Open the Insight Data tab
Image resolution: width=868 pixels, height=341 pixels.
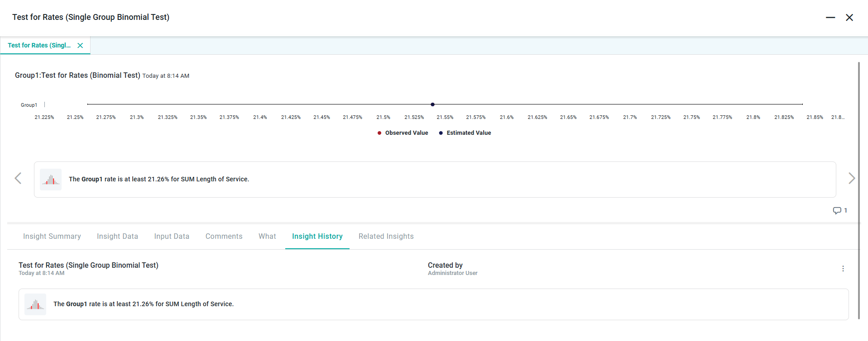117,237
